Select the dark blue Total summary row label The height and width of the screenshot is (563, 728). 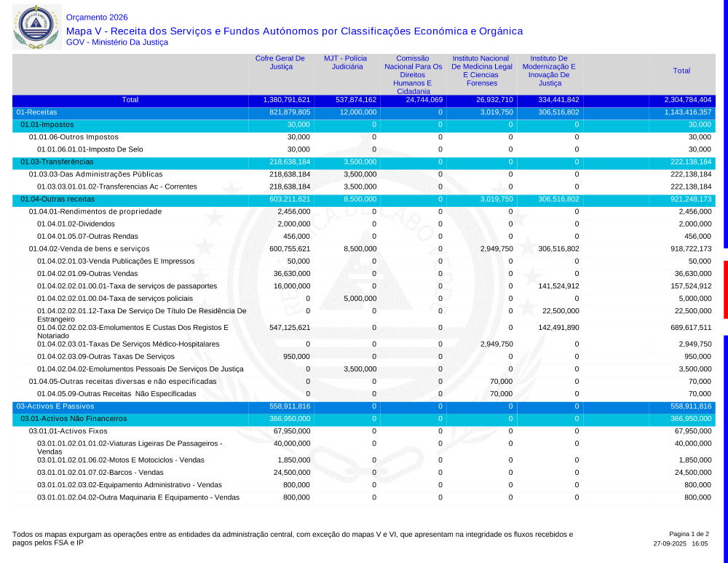pyautogui.click(x=130, y=100)
